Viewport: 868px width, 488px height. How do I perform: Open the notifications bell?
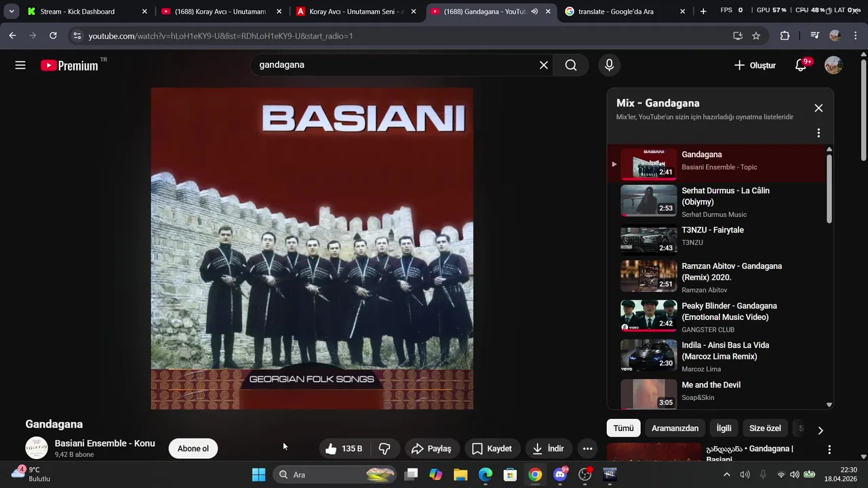pos(801,65)
